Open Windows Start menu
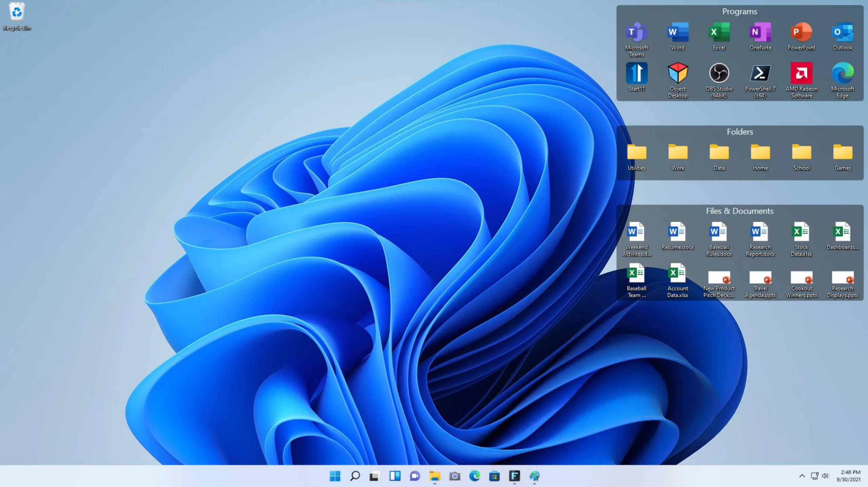Screen dimensions: 868x487 335,476
